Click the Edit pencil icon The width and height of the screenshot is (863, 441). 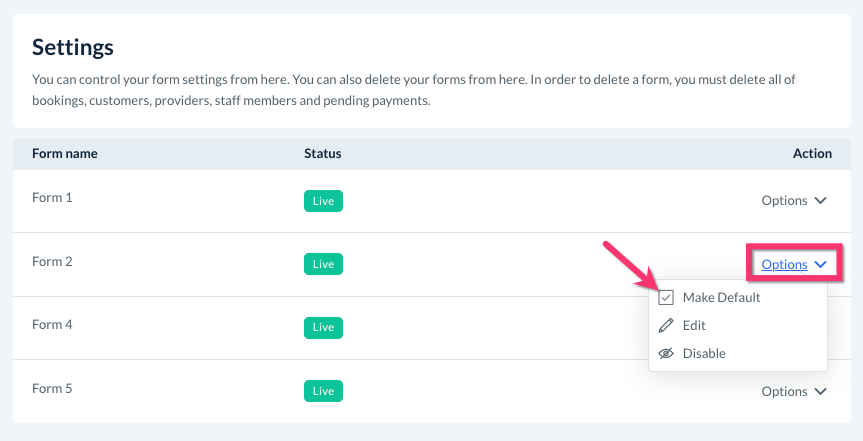pos(666,326)
